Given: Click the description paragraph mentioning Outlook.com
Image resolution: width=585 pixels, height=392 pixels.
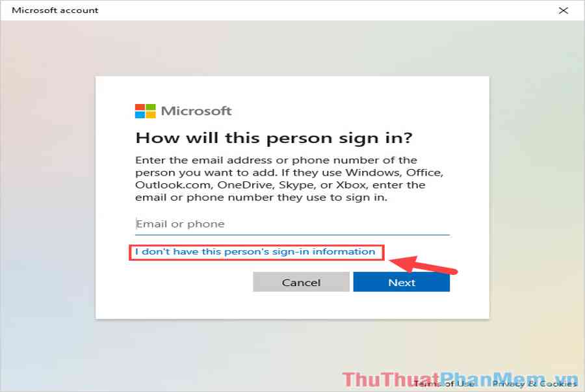Looking at the screenshot, I should (289, 179).
